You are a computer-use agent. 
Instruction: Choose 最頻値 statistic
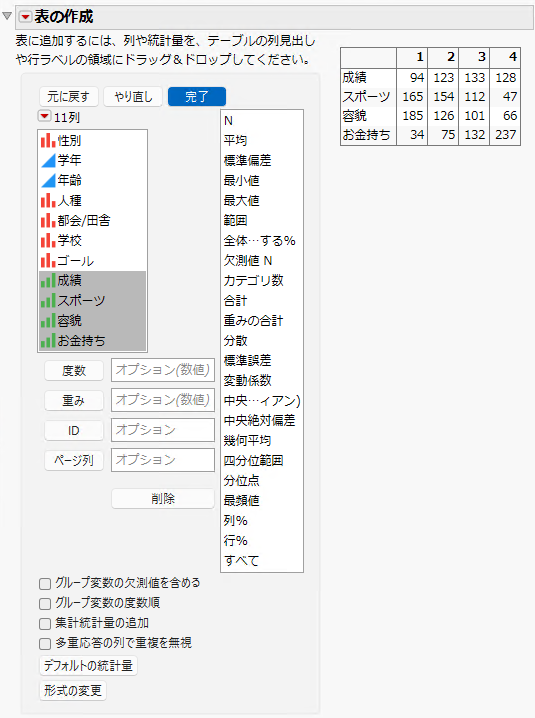241,500
